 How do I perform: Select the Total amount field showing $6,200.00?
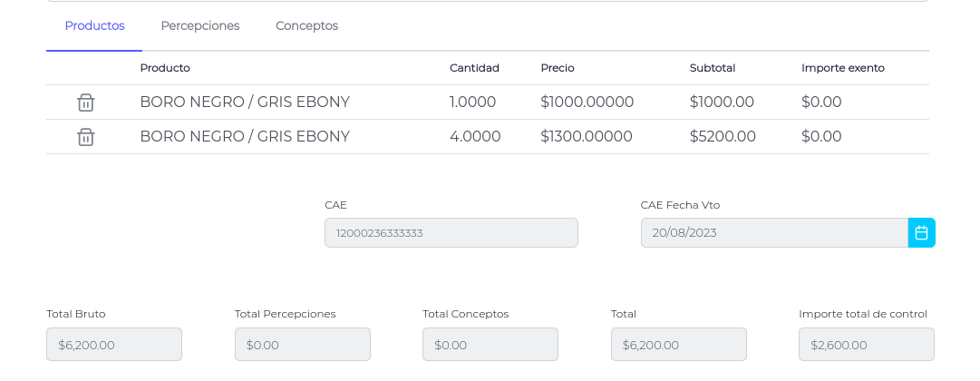(x=678, y=345)
